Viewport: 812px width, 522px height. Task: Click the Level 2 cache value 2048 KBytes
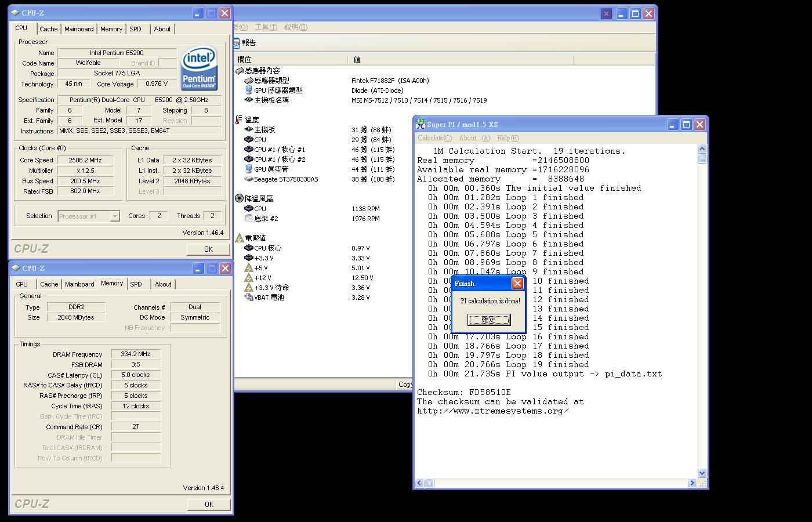192,181
